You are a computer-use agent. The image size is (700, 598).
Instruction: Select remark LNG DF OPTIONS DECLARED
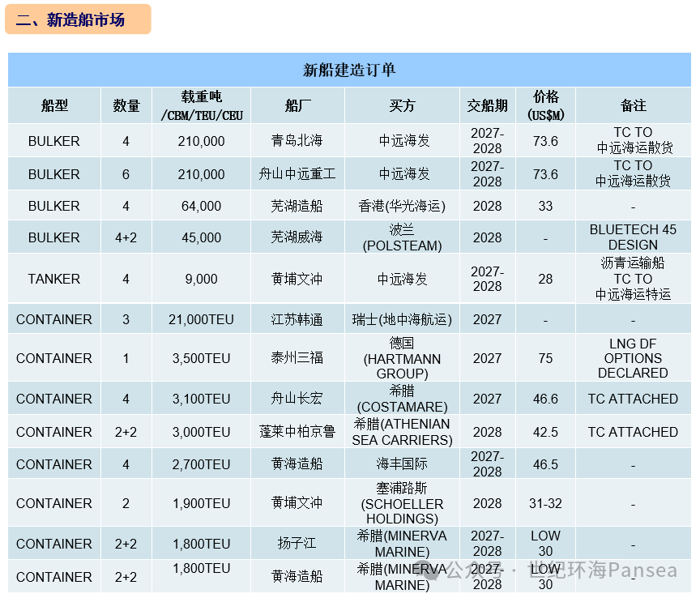(x=633, y=358)
